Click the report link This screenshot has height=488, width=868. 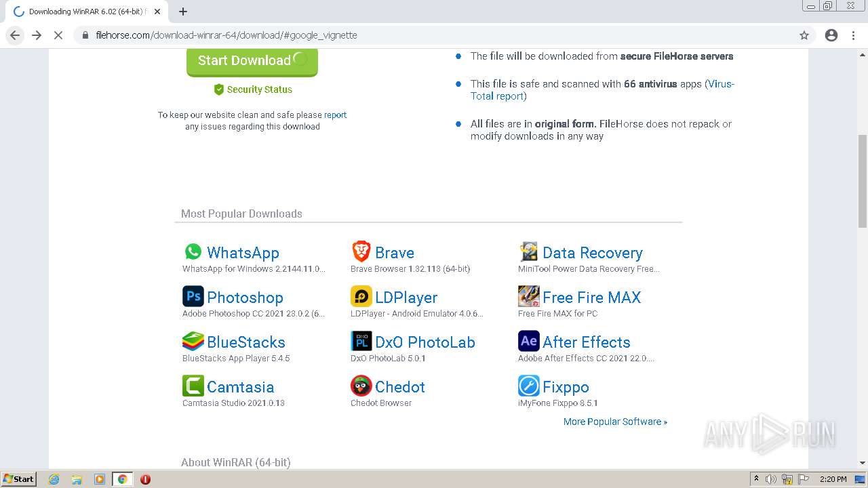tap(335, 115)
